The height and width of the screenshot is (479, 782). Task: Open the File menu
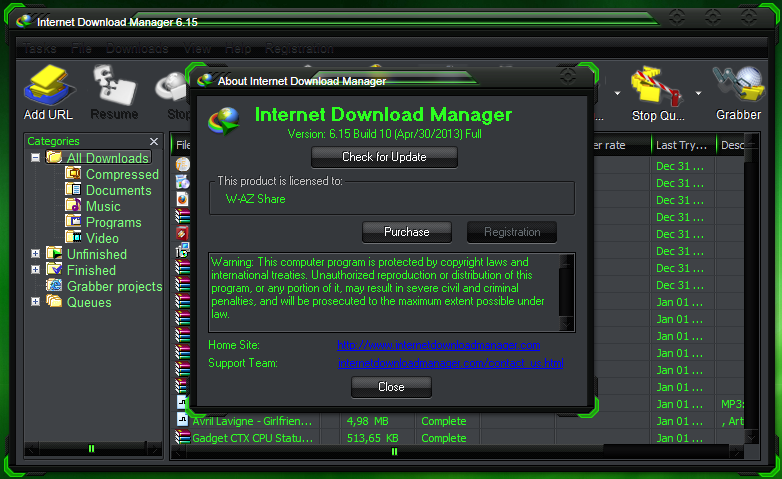pyautogui.click(x=81, y=48)
